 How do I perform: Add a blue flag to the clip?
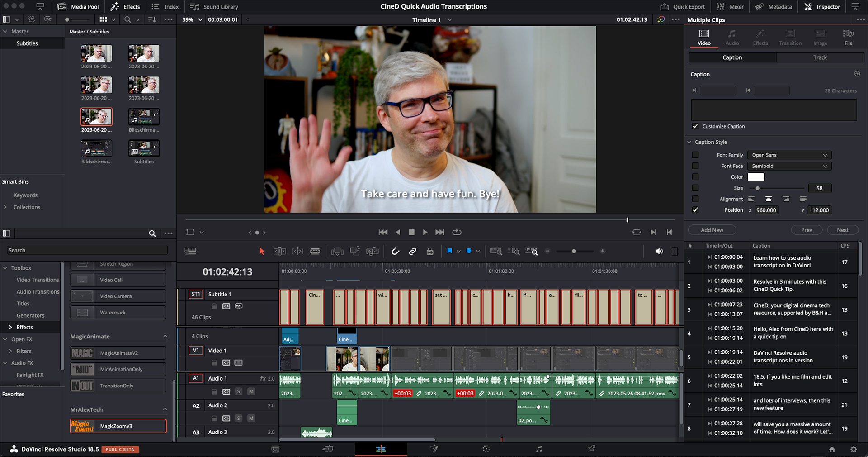(x=449, y=251)
